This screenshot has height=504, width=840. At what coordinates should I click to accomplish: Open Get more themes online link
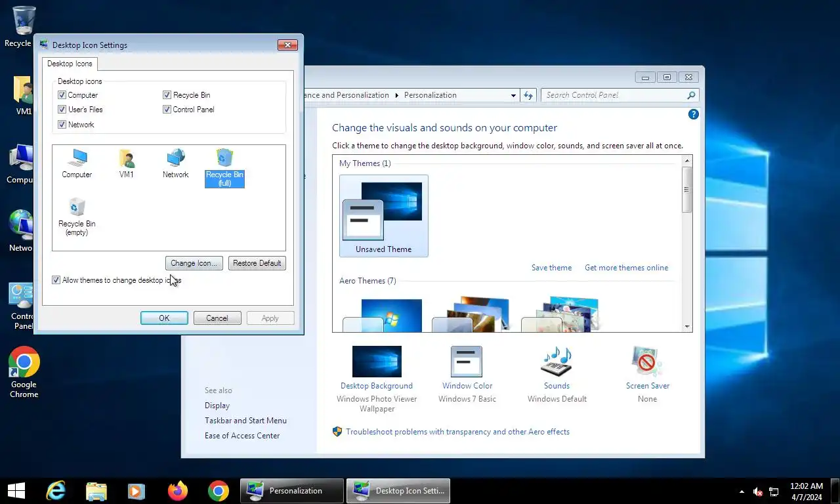point(627,268)
